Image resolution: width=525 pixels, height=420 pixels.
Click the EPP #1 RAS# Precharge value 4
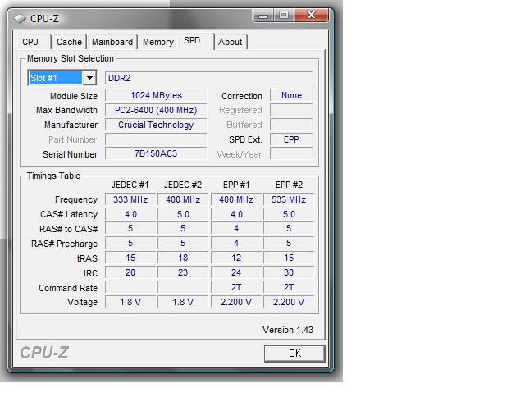point(236,243)
